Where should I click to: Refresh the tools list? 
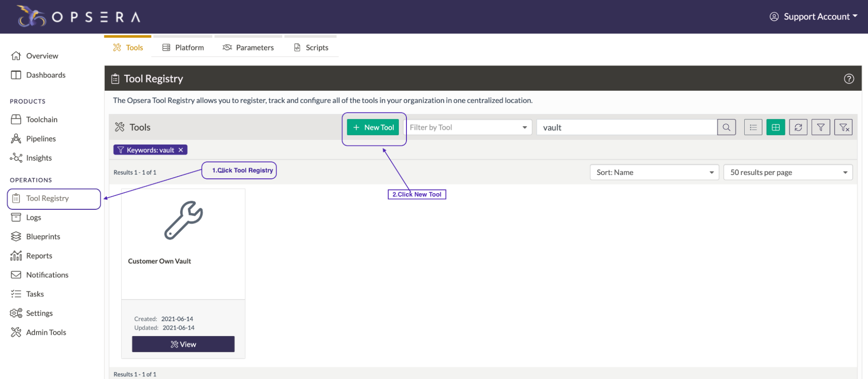coord(799,127)
